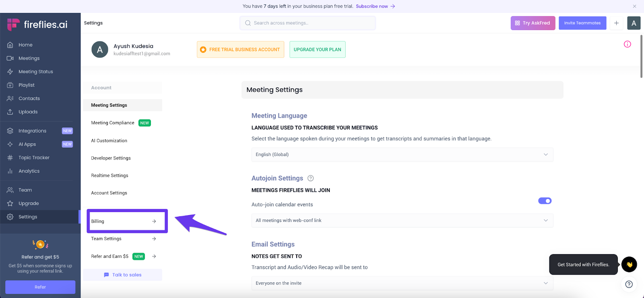Click Upgrade Your Plan button
The height and width of the screenshot is (298, 644).
[x=317, y=49]
